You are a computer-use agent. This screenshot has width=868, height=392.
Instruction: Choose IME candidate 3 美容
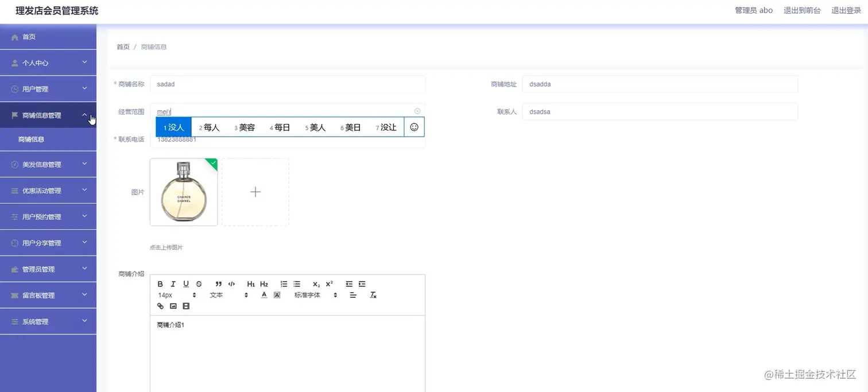click(245, 127)
